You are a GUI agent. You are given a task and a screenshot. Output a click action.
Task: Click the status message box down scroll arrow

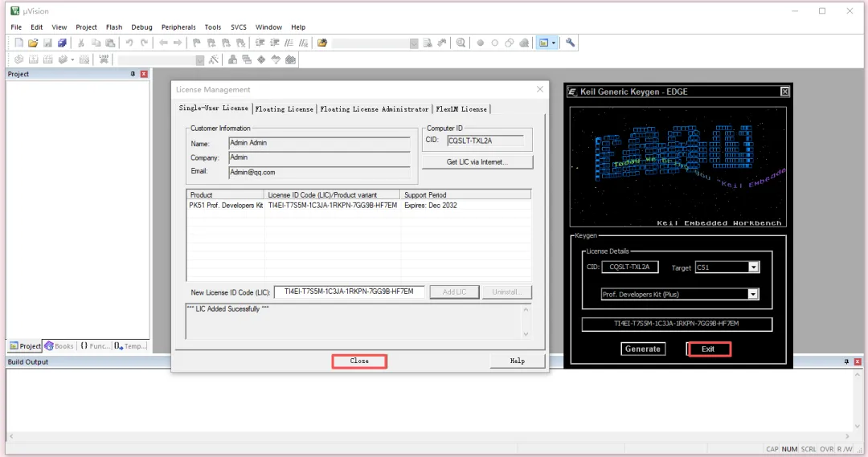[526, 333]
